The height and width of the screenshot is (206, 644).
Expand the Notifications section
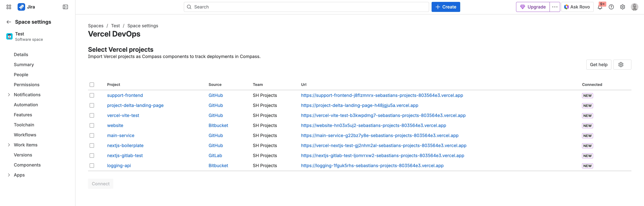pos(9,95)
